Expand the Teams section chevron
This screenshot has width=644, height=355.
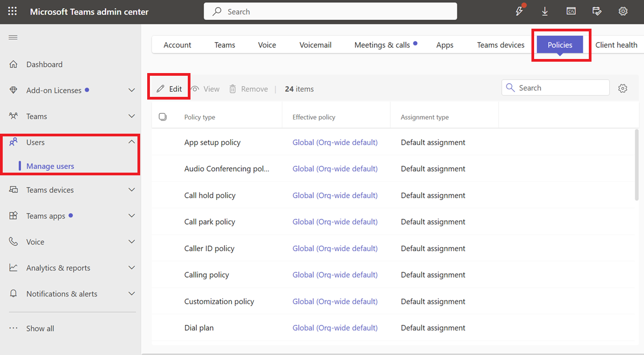pos(132,116)
